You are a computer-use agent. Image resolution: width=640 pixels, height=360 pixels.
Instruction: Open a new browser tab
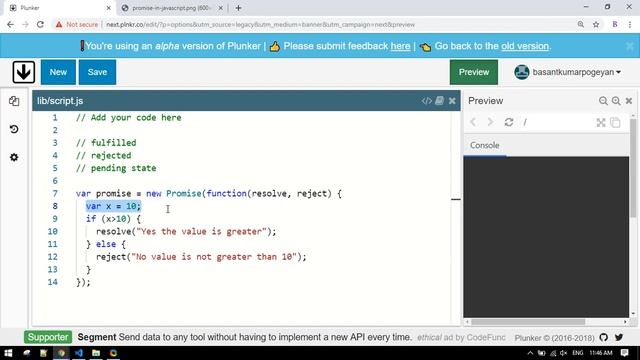coord(238,8)
